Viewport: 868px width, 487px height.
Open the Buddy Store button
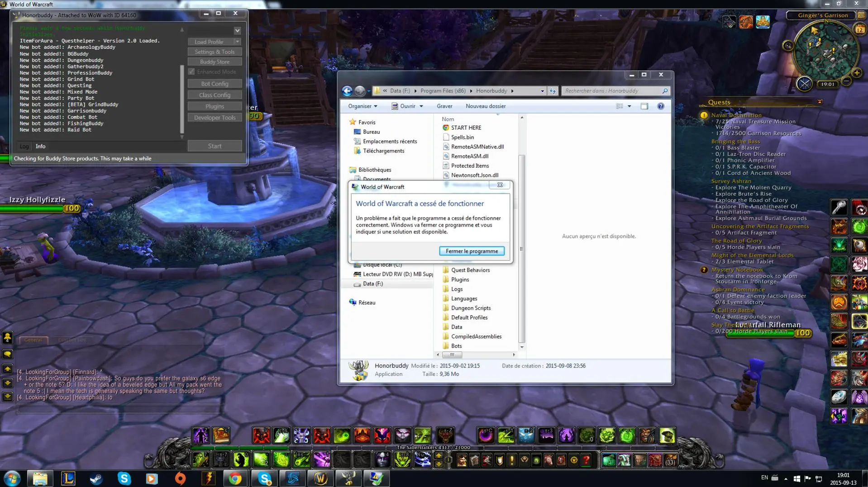point(215,62)
